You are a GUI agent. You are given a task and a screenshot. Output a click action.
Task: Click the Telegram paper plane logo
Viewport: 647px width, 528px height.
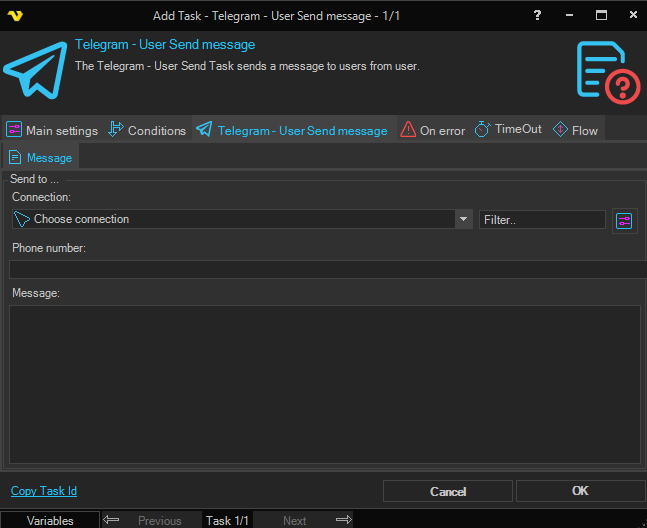pos(34,70)
